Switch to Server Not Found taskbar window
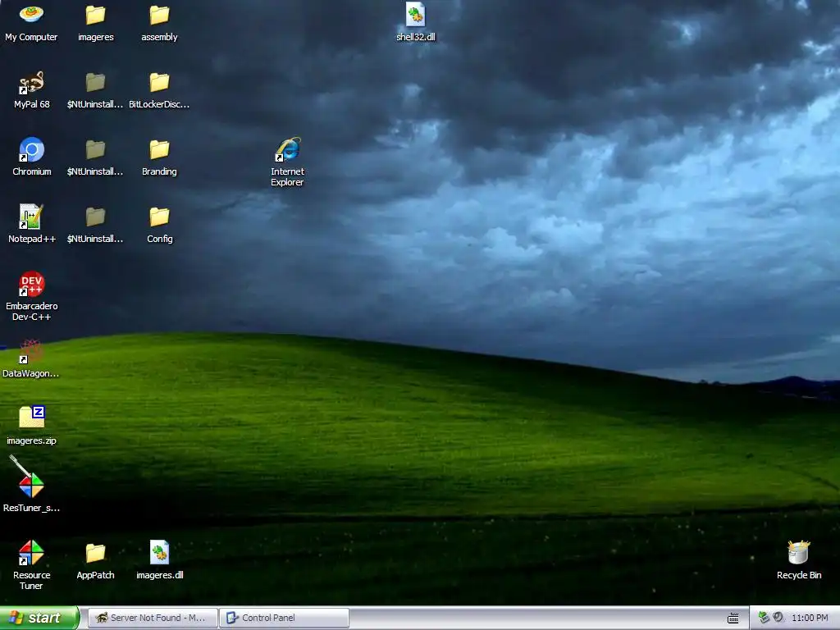This screenshot has height=630, width=840. (153, 618)
